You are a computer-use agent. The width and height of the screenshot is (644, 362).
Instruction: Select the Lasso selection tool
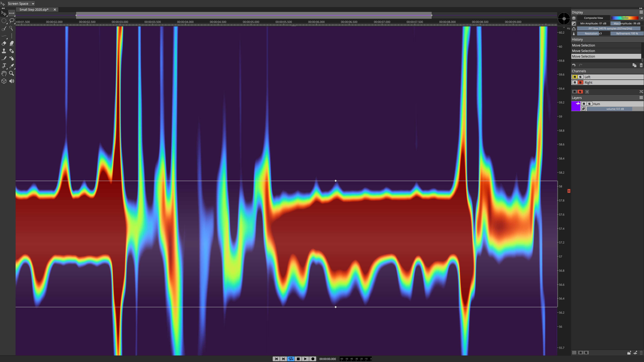(x=11, y=21)
